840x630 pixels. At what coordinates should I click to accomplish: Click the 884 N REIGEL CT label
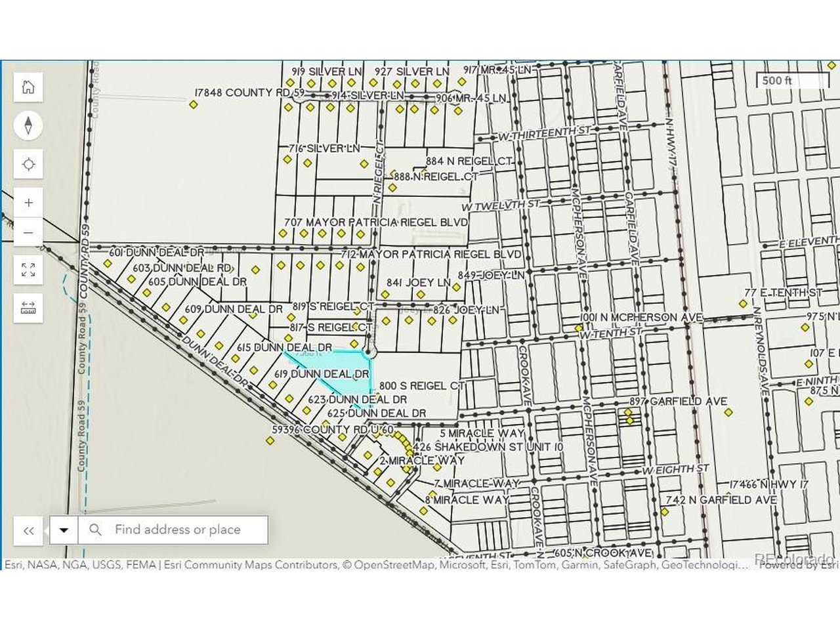(x=469, y=161)
